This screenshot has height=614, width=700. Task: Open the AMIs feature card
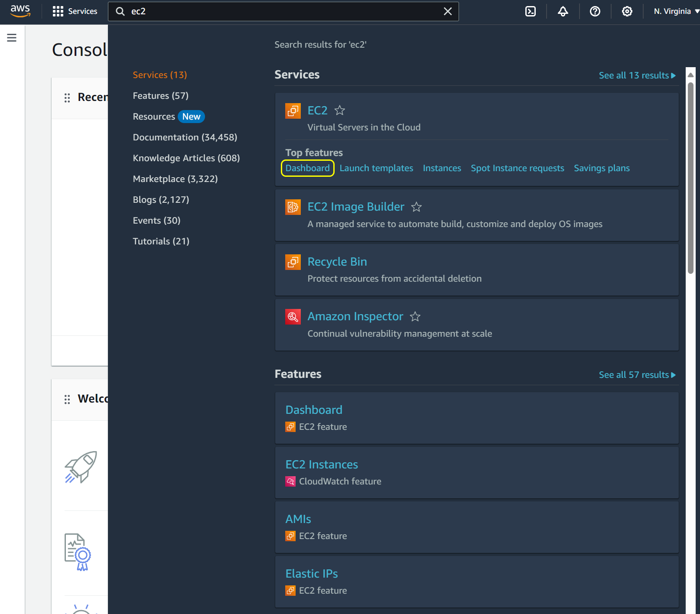point(477,527)
